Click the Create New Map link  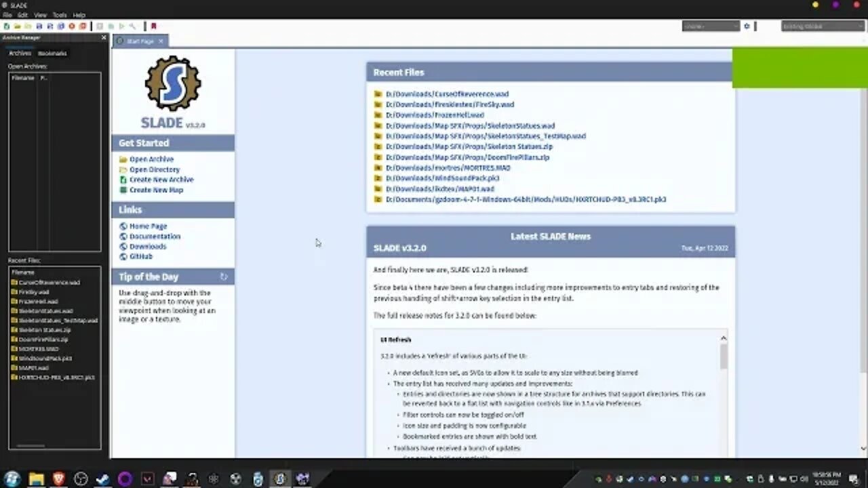[x=156, y=190]
